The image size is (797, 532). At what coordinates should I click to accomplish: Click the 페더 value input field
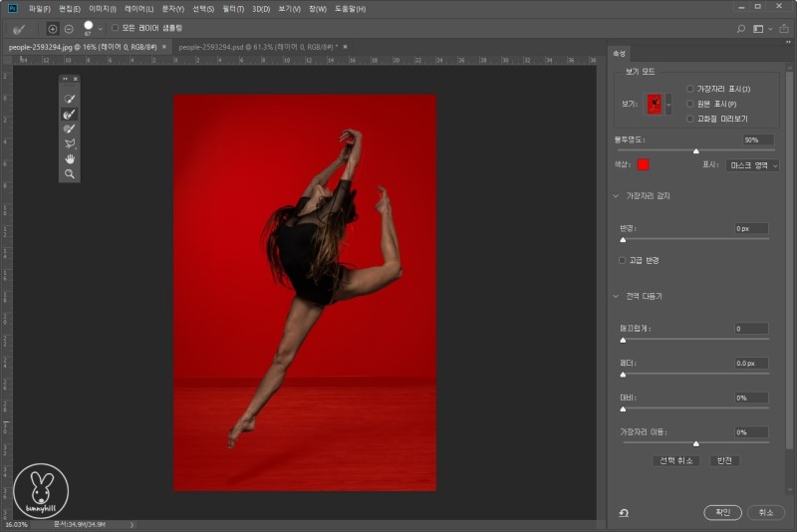pos(751,364)
